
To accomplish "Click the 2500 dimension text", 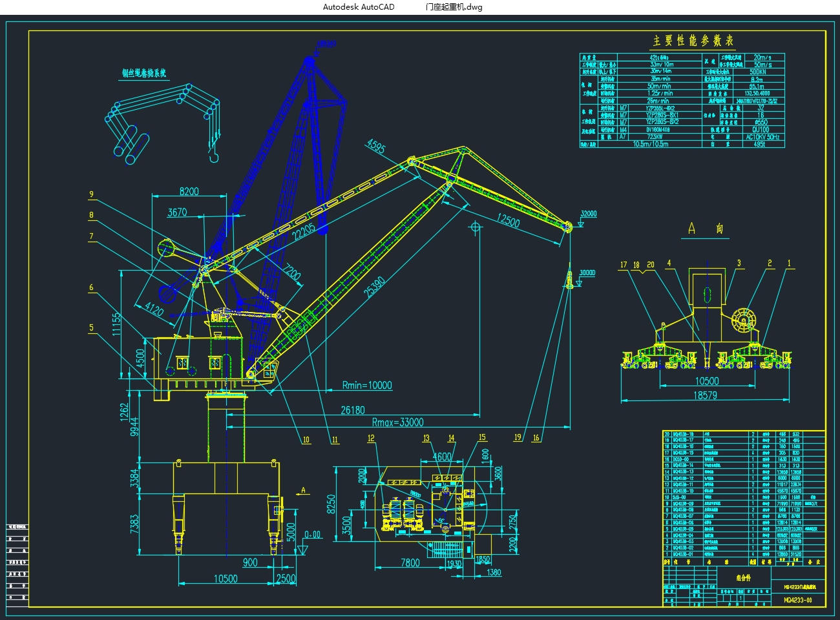I will click(x=286, y=579).
